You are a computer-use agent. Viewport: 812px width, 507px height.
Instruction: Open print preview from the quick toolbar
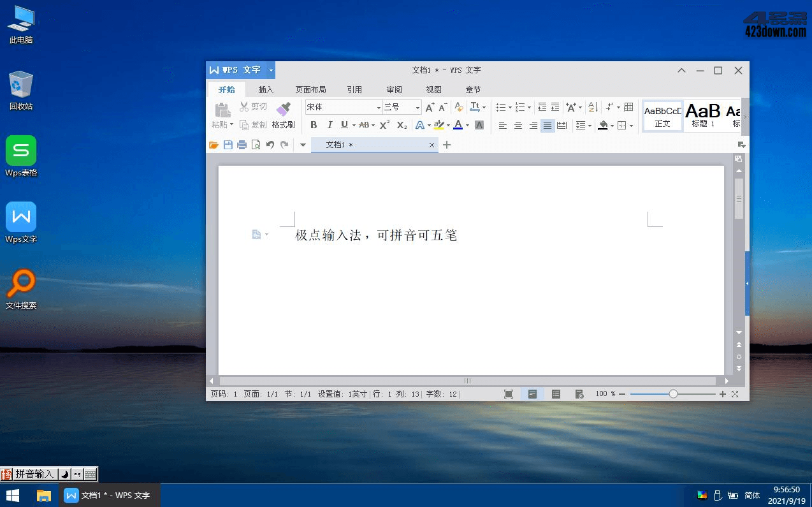click(256, 145)
